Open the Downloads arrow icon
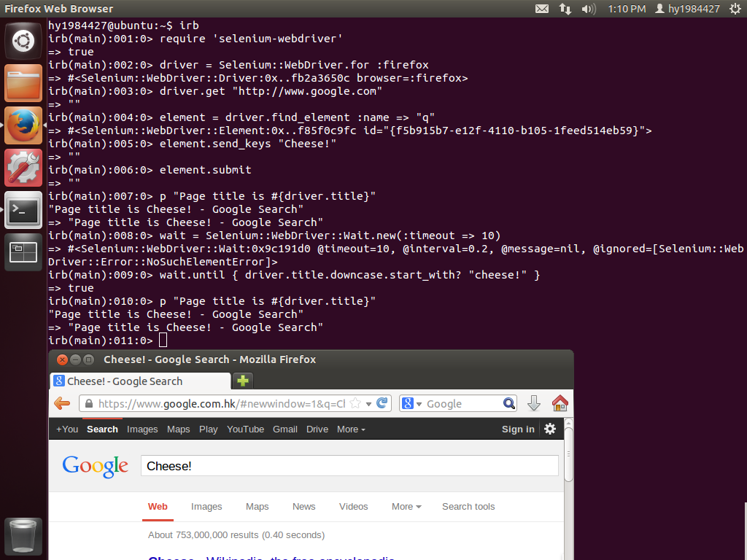This screenshot has height=560, width=747. tap(534, 403)
